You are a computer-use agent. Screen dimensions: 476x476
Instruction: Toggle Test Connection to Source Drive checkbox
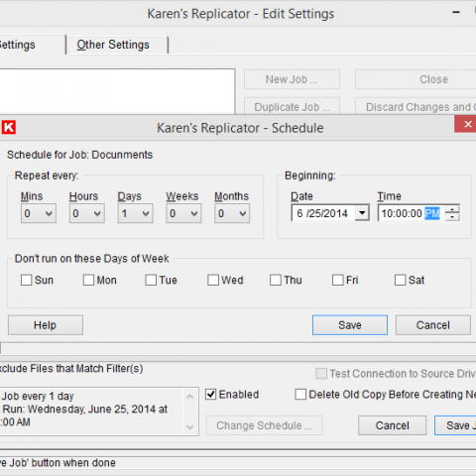tap(321, 374)
